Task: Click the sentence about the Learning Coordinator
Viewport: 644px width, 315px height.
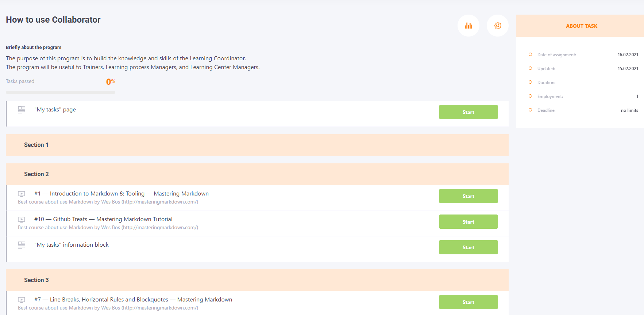Action: [126, 58]
